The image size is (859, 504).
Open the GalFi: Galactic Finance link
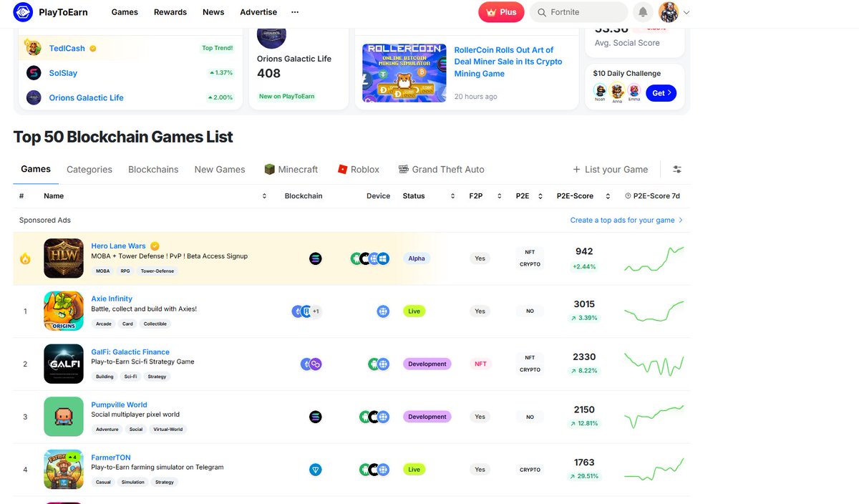pos(130,352)
